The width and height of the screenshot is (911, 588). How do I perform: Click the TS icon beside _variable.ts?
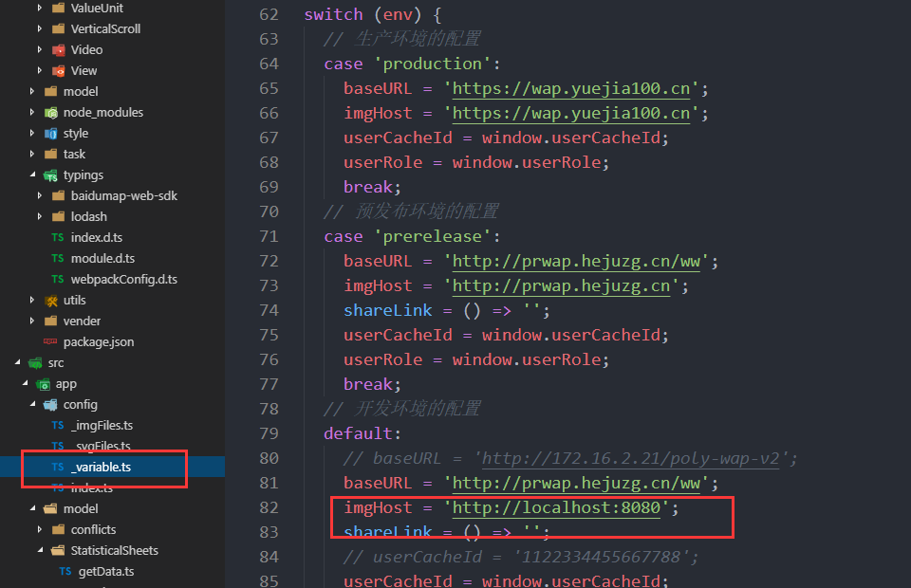point(58,467)
